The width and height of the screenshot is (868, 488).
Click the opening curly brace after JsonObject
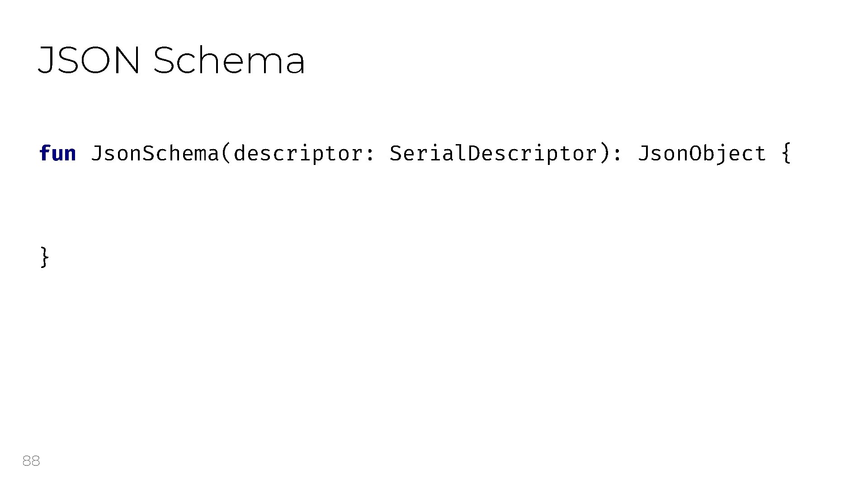click(786, 154)
